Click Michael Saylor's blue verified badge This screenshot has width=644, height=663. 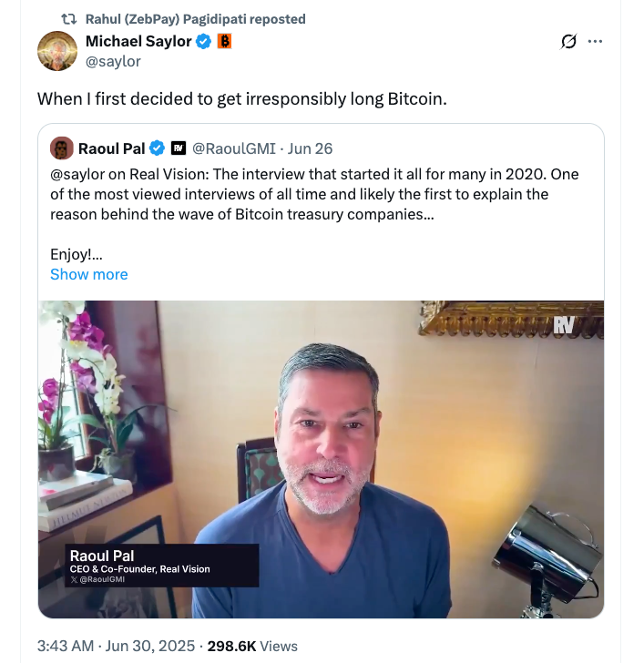click(x=205, y=41)
